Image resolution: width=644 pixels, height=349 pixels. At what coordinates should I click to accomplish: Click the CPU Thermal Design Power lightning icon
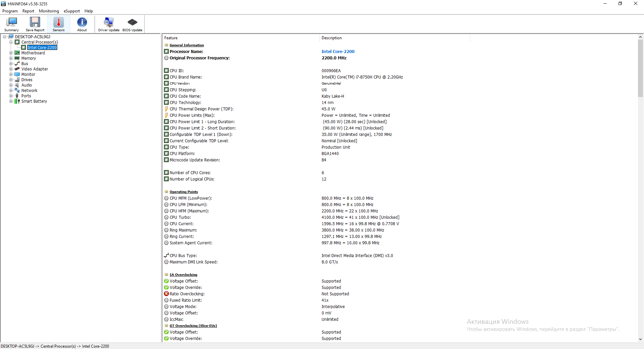[x=166, y=109]
